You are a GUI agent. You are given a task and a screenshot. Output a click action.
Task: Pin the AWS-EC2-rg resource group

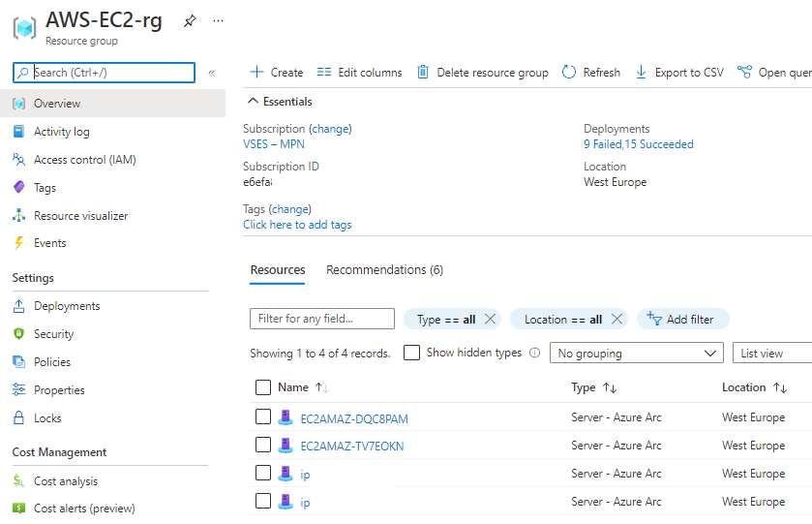point(190,21)
